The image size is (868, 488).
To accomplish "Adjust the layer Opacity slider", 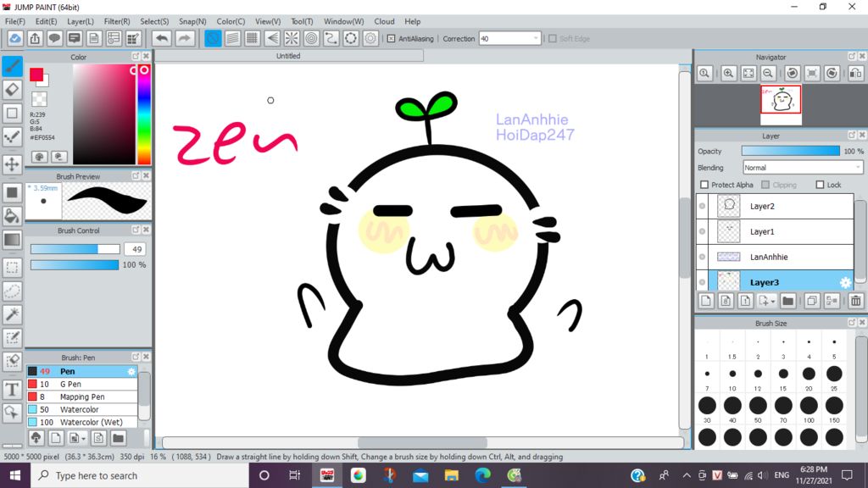I will coord(791,151).
